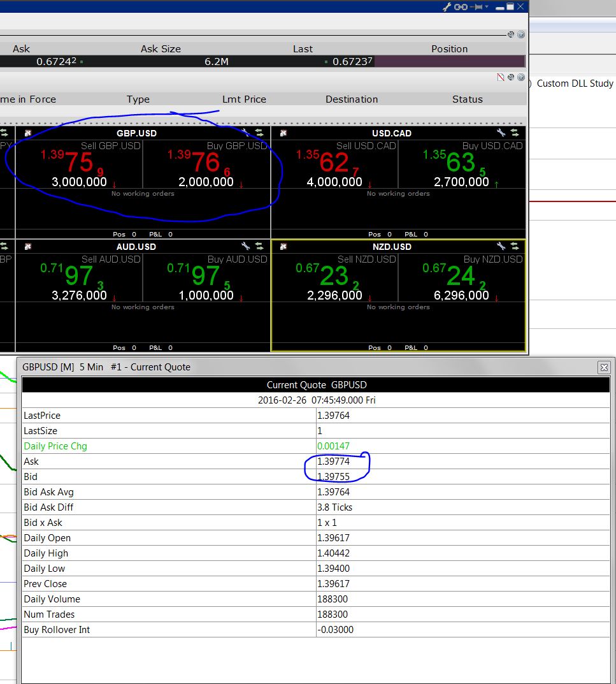Click the Daily Low value 1.39400

tap(334, 569)
